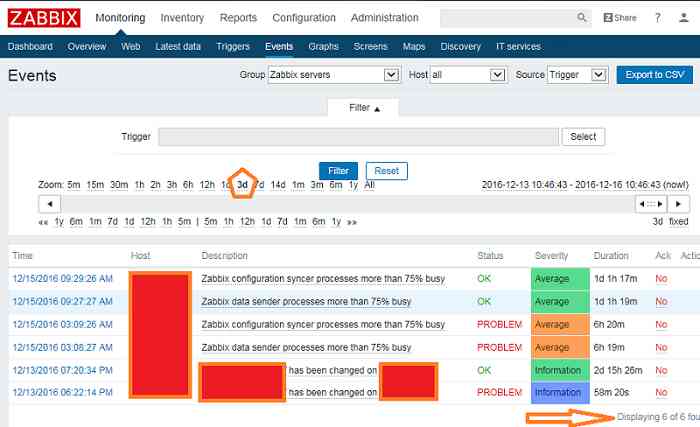Go to the IT services tab
Screen dimensions: 700x427
point(518,46)
